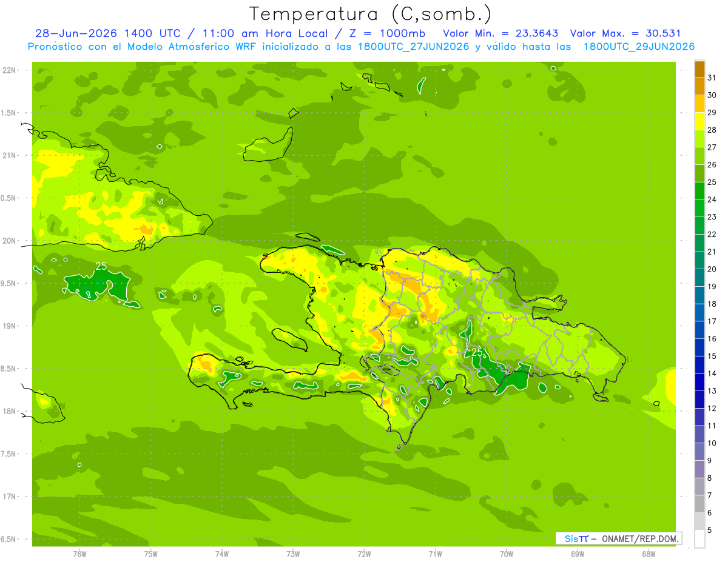
Task: Click the '75W' longitude axis label
Action: [x=150, y=554]
